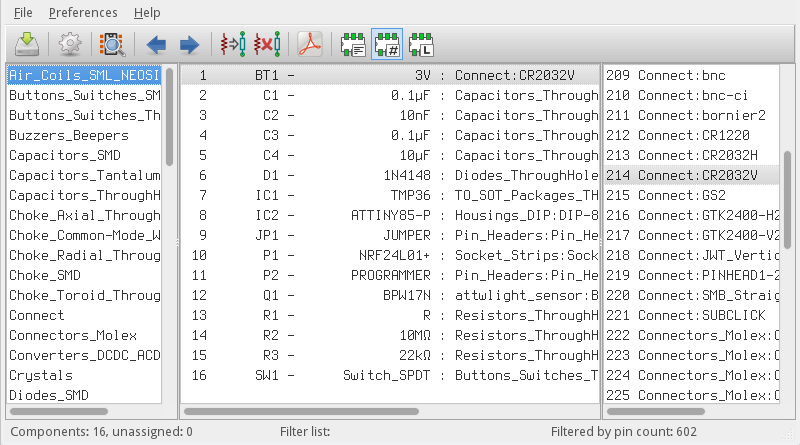Image resolution: width=800 pixels, height=445 pixels.
Task: Select component row R2 10MΩ
Action: (390, 335)
